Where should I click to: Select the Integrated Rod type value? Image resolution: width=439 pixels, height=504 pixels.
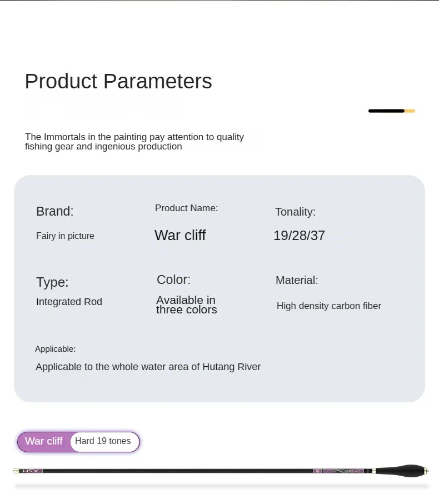coord(69,302)
